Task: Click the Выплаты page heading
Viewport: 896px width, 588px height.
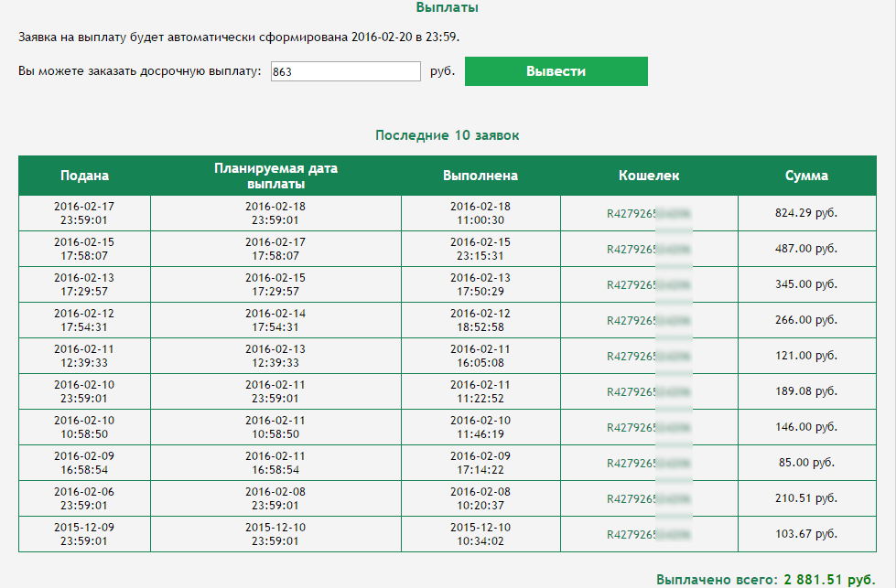Action: pyautogui.click(x=448, y=7)
